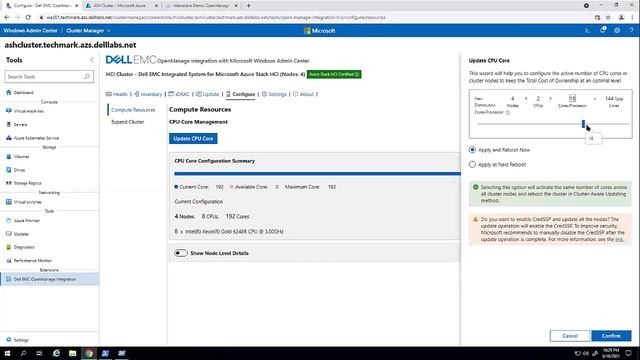Image resolution: width=640 pixels, height=360 pixels.
Task: Open Windows search on the taskbar
Action: [23, 353]
